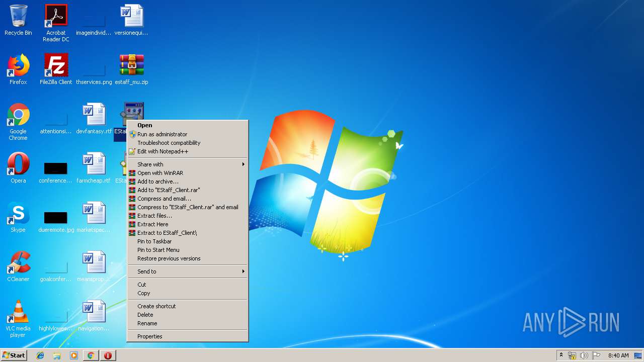Screen dimensions: 644x362
Task: Select Compress and email... entry
Action: click(187, 199)
